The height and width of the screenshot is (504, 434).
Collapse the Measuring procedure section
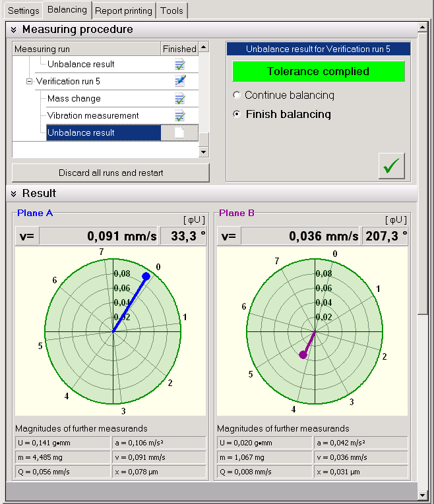click(13, 30)
